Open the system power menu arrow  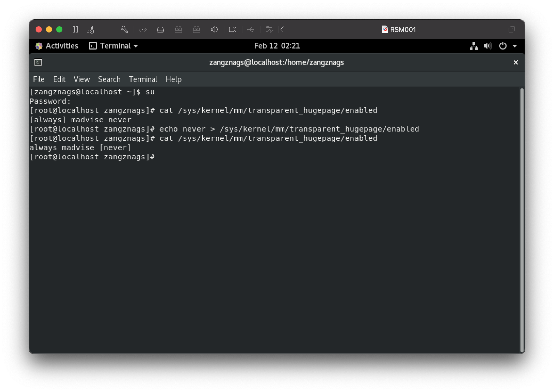coord(515,46)
